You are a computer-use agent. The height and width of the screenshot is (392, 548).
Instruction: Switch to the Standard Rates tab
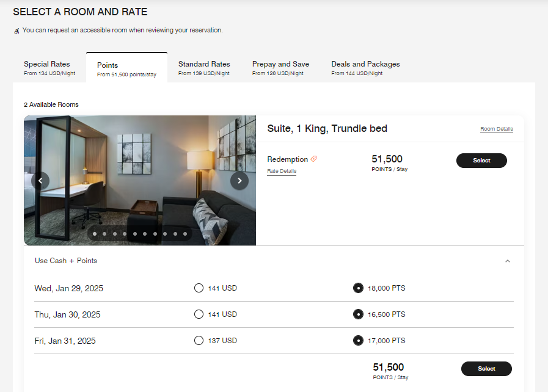[x=203, y=67]
